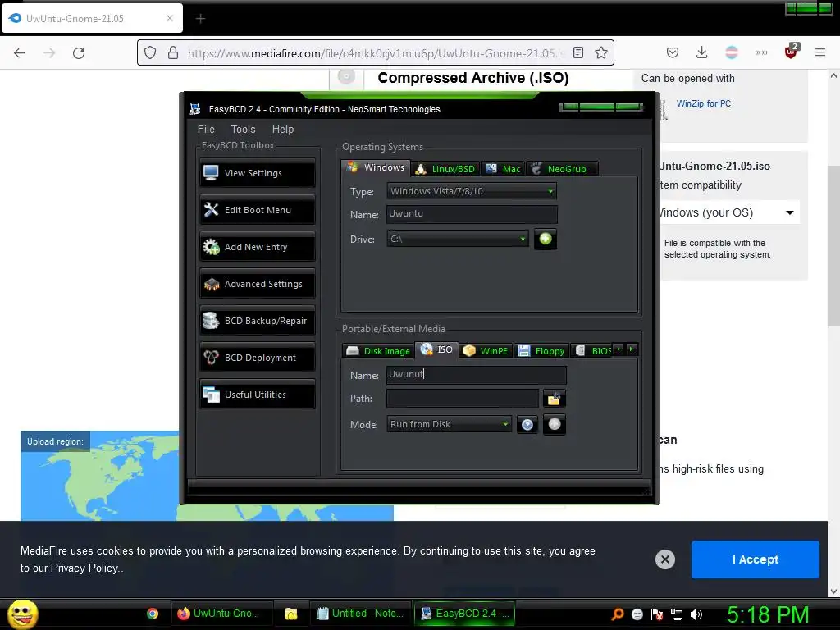840x630 pixels.
Task: Switch to Linux/BSD tab
Action: [445, 169]
